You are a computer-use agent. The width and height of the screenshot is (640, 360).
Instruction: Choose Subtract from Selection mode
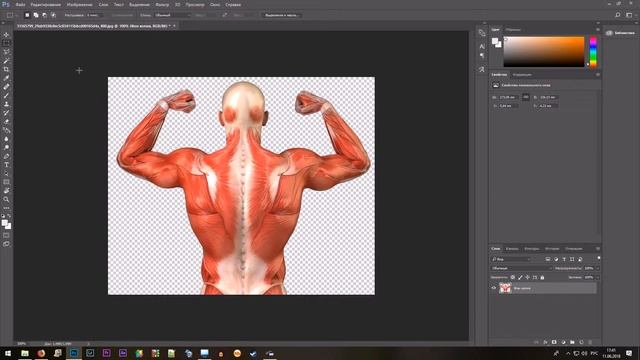pos(44,15)
